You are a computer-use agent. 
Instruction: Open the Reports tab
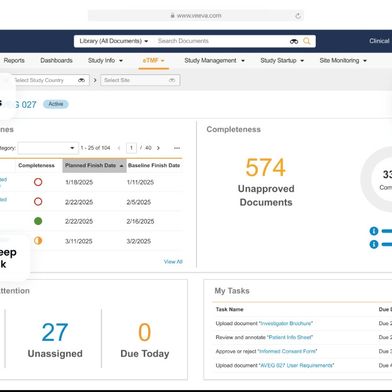click(x=14, y=61)
